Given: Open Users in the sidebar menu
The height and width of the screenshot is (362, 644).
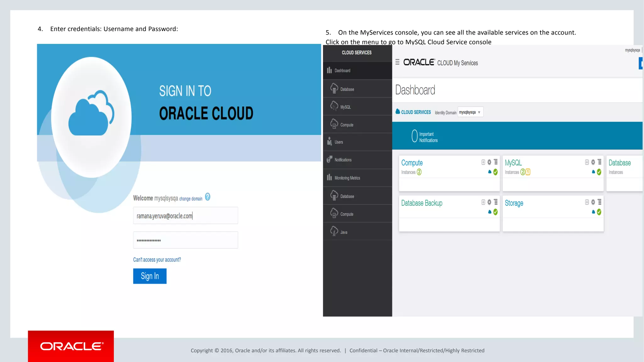Looking at the screenshot, I should click(x=358, y=142).
